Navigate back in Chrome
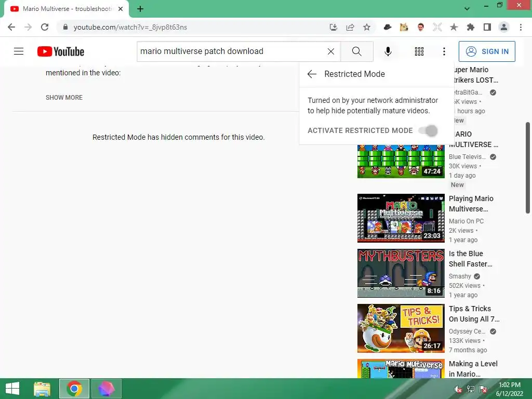The image size is (532, 399). click(11, 27)
